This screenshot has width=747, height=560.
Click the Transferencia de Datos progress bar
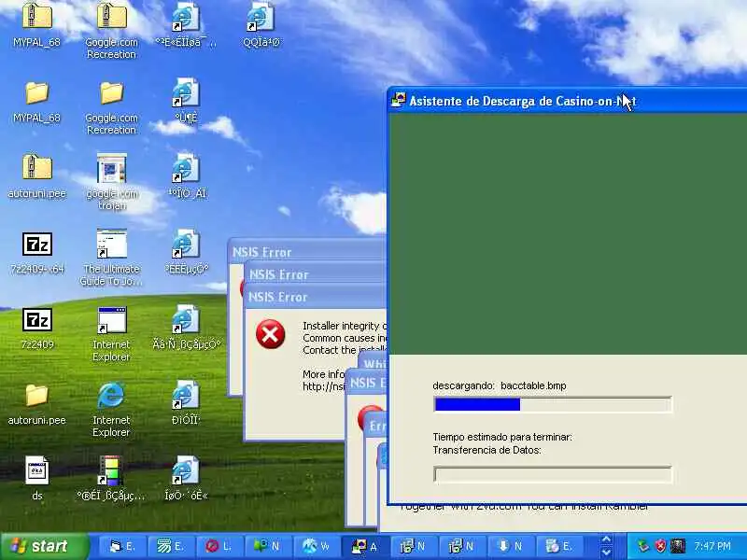pos(553,475)
